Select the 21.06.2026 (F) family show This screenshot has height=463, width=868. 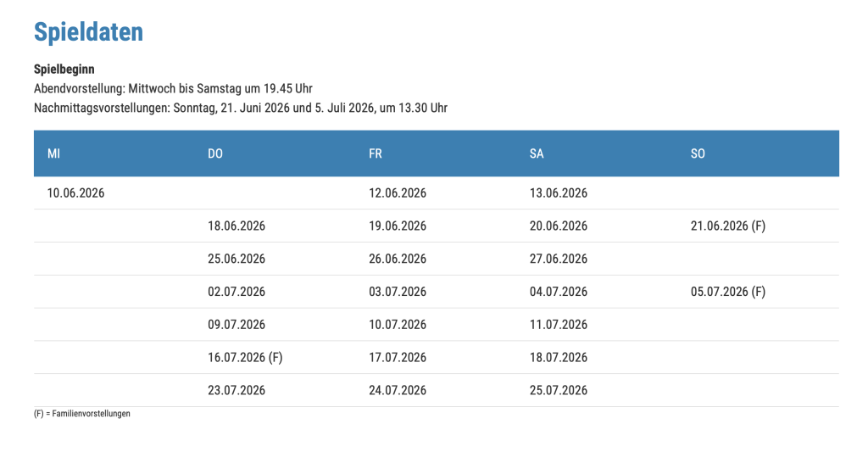[x=728, y=226]
